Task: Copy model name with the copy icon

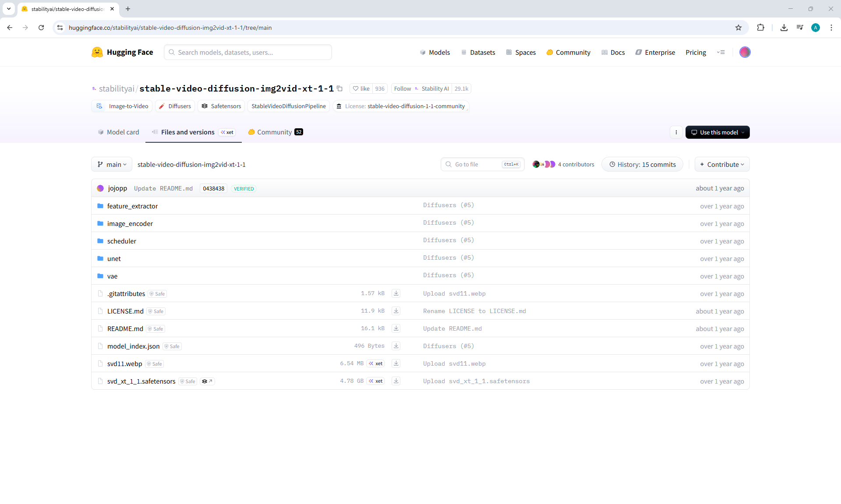Action: tap(339, 88)
